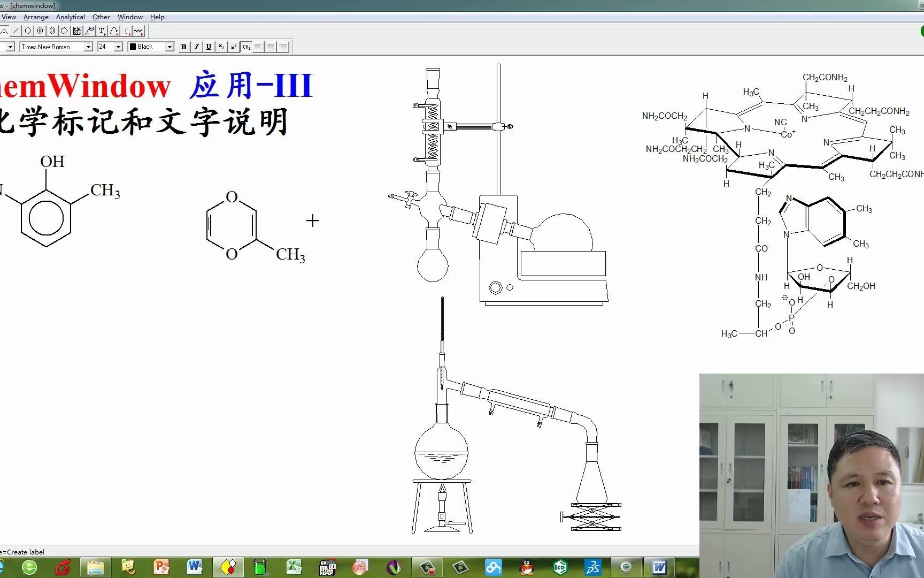This screenshot has width=924, height=578.
Task: Open File Explorer from the taskbar
Action: tap(95, 567)
